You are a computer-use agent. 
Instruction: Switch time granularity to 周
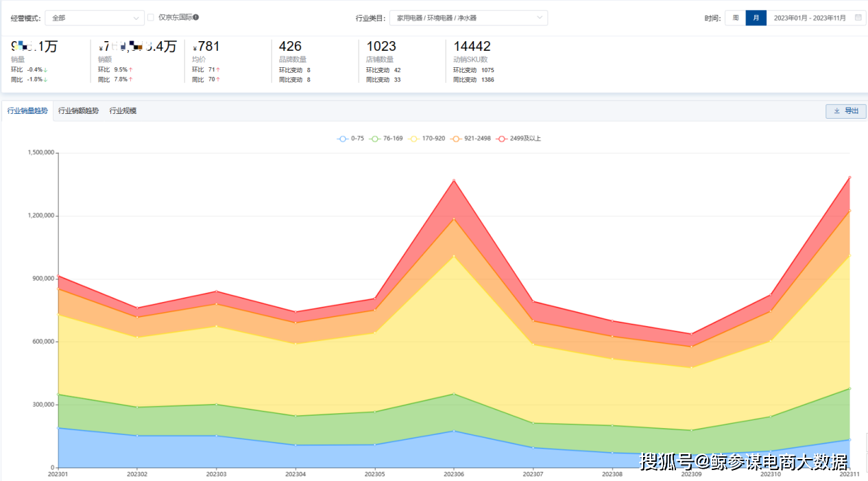click(x=736, y=18)
